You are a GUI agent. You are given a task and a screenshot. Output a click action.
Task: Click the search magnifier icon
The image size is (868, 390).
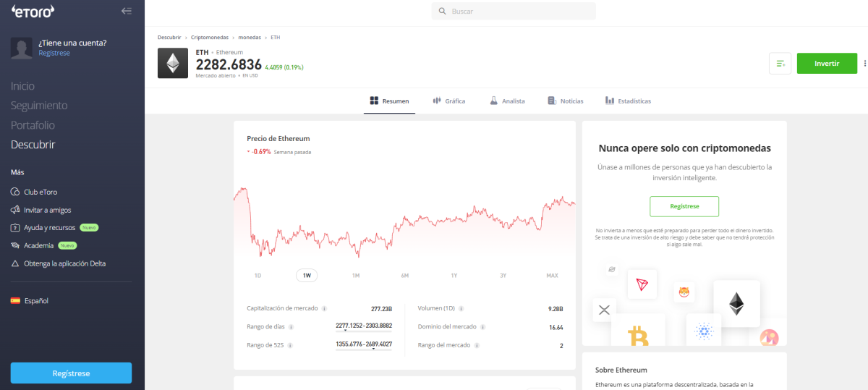point(442,12)
